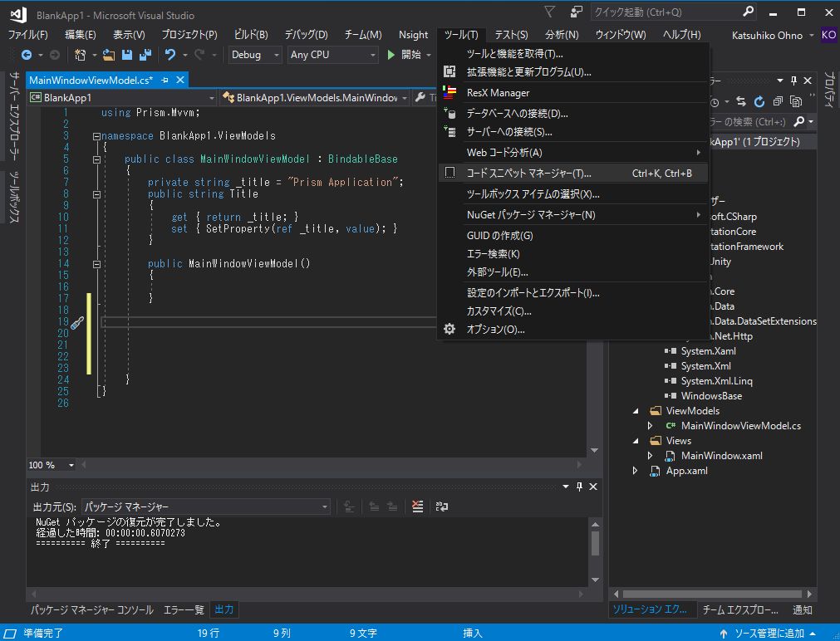This screenshot has width=840, height=641.
Task: Collapse the MainWindowViewModel constructor outline
Action: (96, 264)
